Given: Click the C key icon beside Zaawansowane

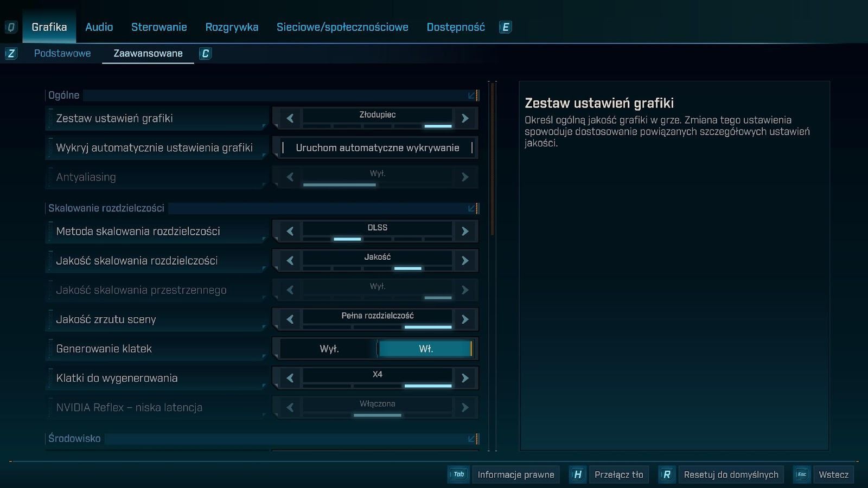Looking at the screenshot, I should [x=205, y=54].
